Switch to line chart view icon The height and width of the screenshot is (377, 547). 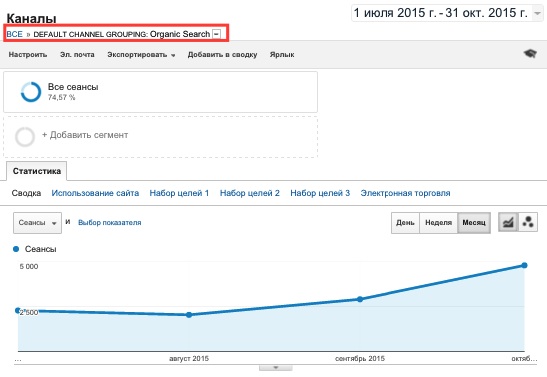508,222
